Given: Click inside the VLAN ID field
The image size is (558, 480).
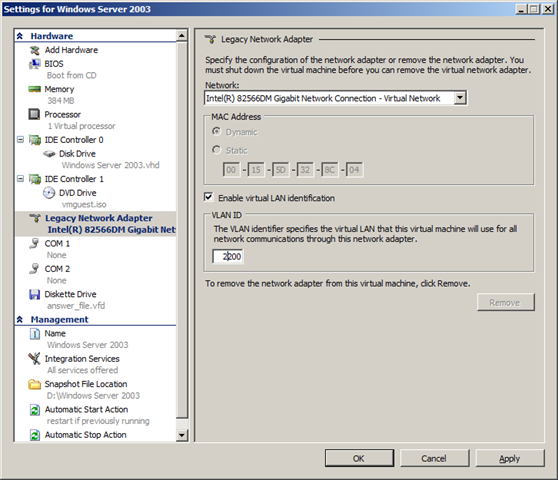Looking at the screenshot, I should [228, 256].
